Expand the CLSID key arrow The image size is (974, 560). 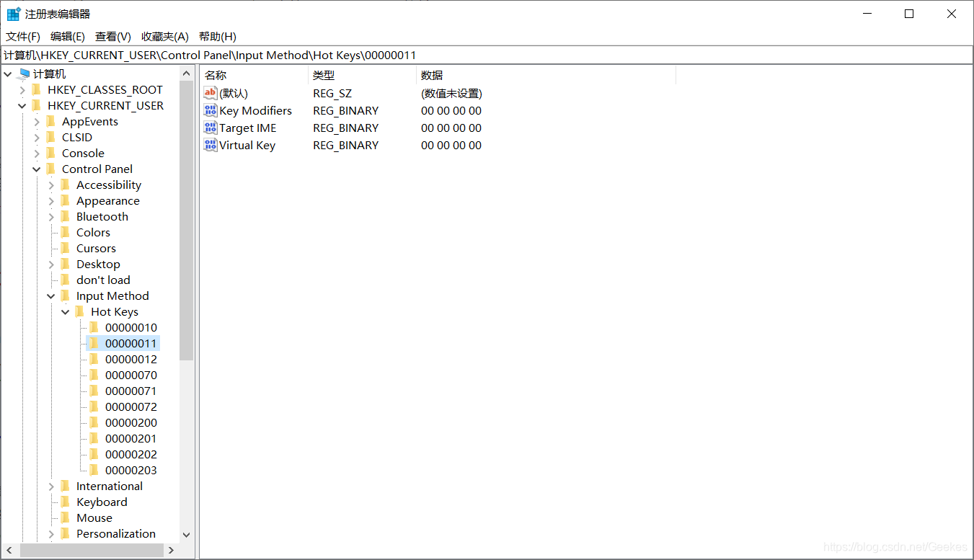coord(37,137)
